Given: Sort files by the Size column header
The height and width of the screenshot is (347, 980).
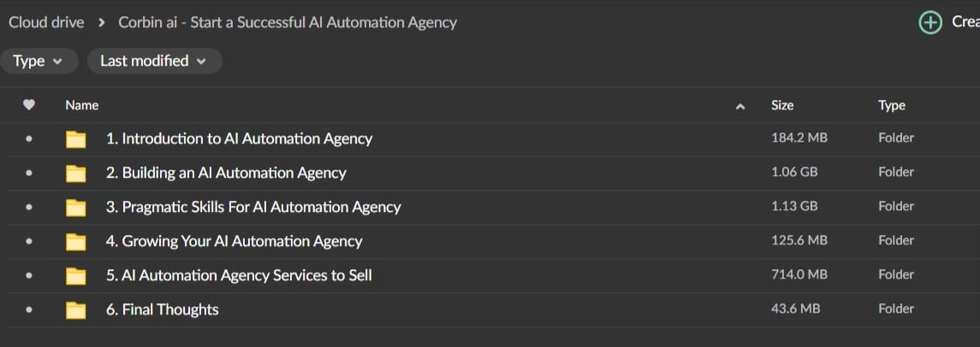Looking at the screenshot, I should click(782, 105).
